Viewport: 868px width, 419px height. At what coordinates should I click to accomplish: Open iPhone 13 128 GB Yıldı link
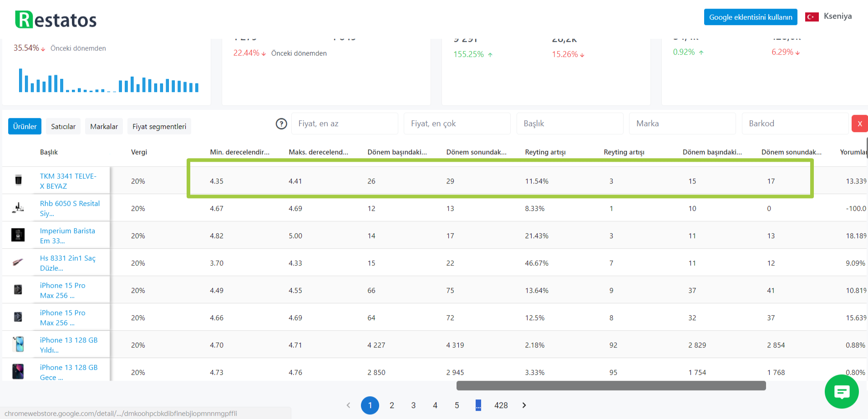pos(69,345)
